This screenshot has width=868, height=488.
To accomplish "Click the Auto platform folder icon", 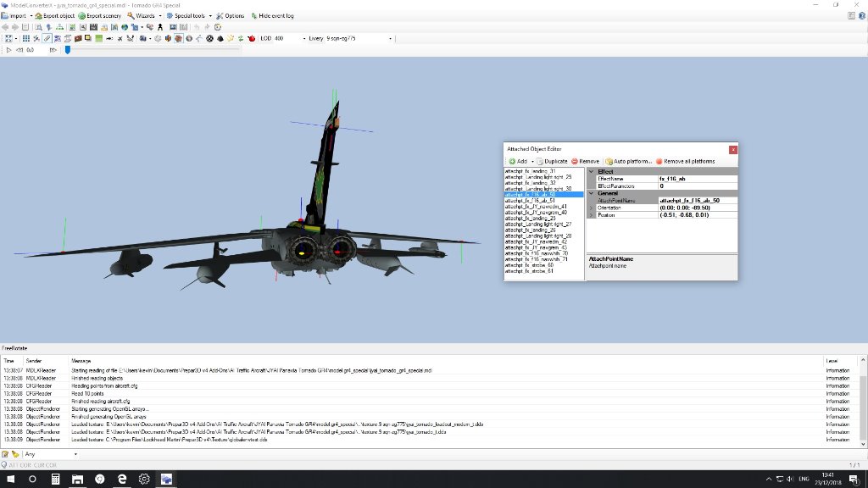I will pos(609,161).
